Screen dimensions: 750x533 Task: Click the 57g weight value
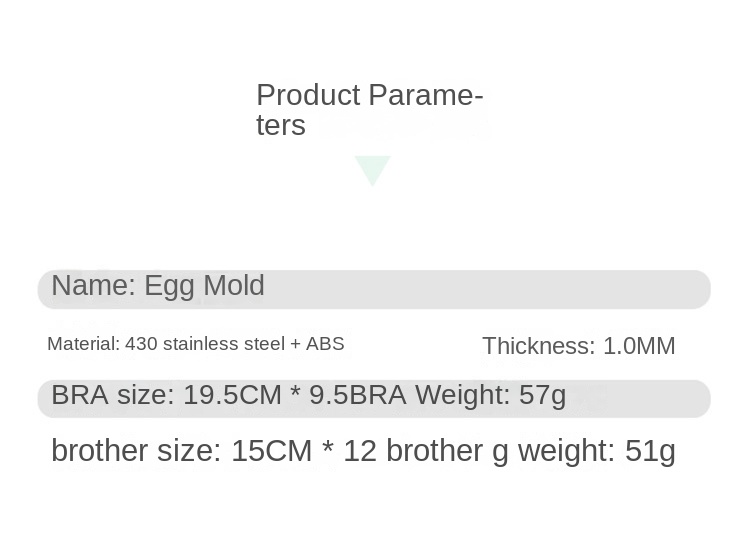pyautogui.click(x=542, y=395)
